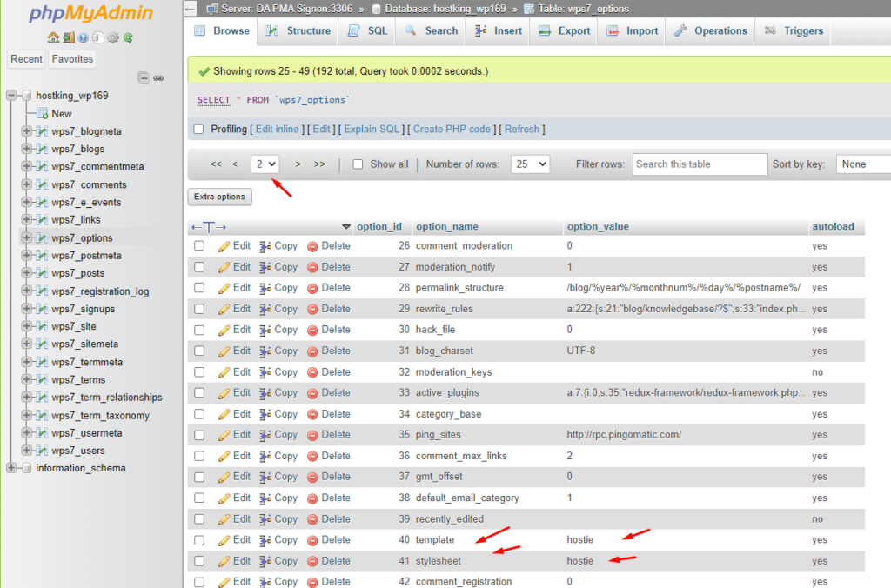Open navigation panel settings gear icon
Viewport: 891px width, 588px height.
click(x=113, y=37)
